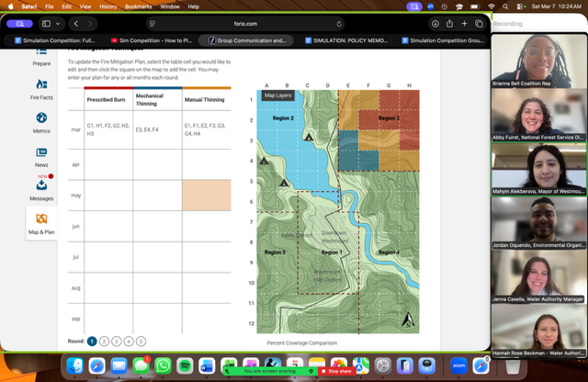Viewport: 588px width, 382px height.
Task: Click the Region 1 label on map
Action: [x=332, y=253]
